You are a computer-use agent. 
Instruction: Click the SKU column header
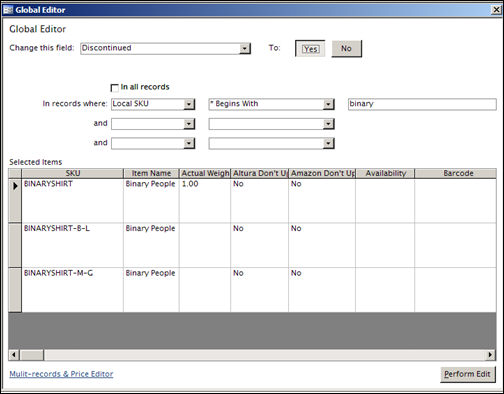click(x=73, y=173)
